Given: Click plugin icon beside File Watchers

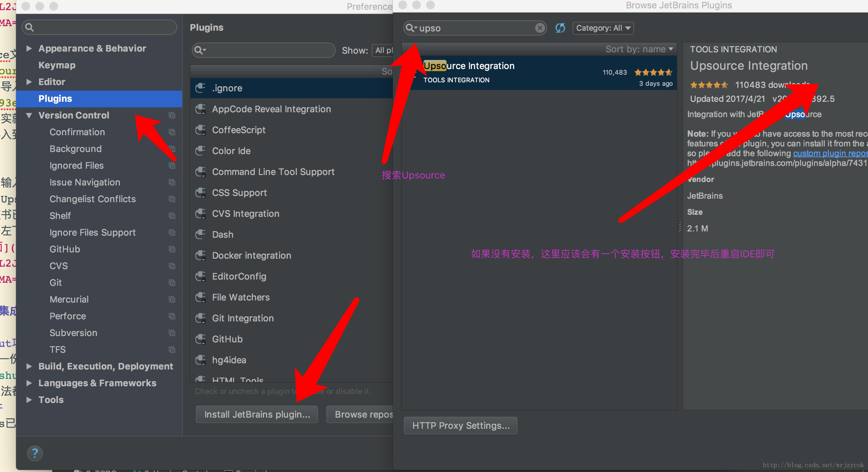Looking at the screenshot, I should pyautogui.click(x=201, y=297).
